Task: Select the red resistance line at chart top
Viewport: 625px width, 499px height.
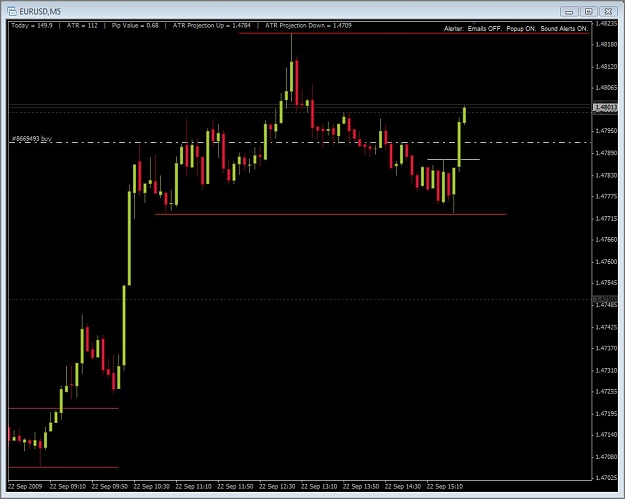Action: (414, 33)
